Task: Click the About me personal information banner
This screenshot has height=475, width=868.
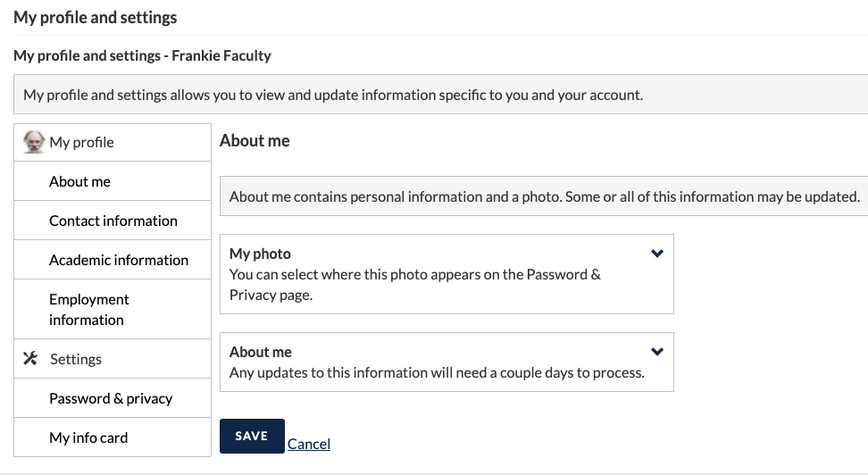Action: [x=544, y=196]
